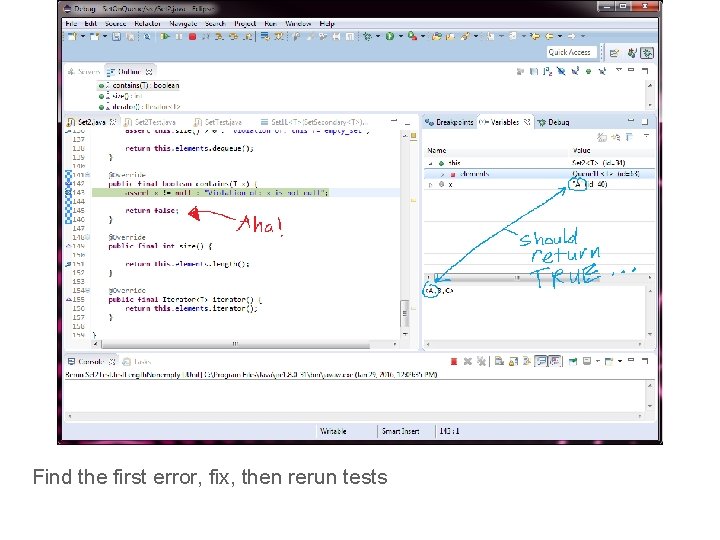Toggle Show Console on Standard Error change

click(x=555, y=361)
